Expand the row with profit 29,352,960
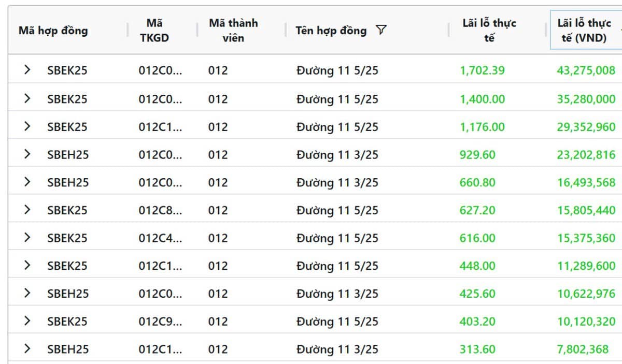Viewport: 622px width, 364px height. (x=27, y=126)
